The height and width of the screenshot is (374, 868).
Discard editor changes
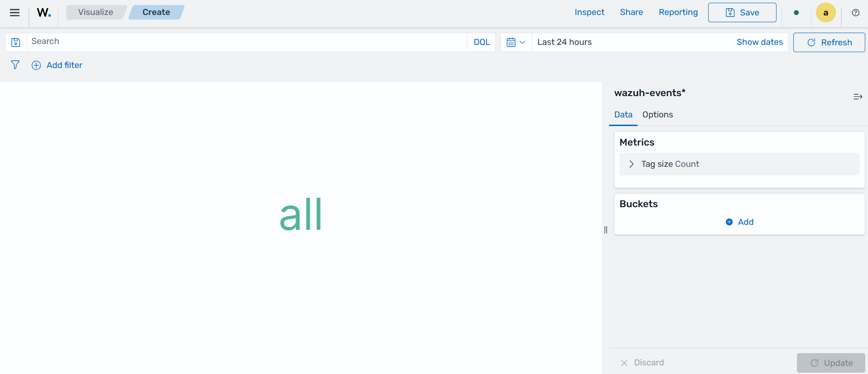pos(642,363)
